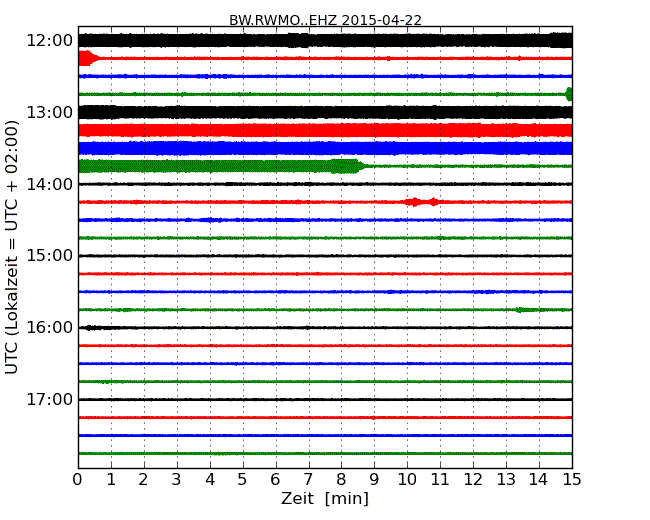Image resolution: width=650 pixels, height=520 pixels.
Task: Click the 9 minute tick label
Action: [374, 480]
